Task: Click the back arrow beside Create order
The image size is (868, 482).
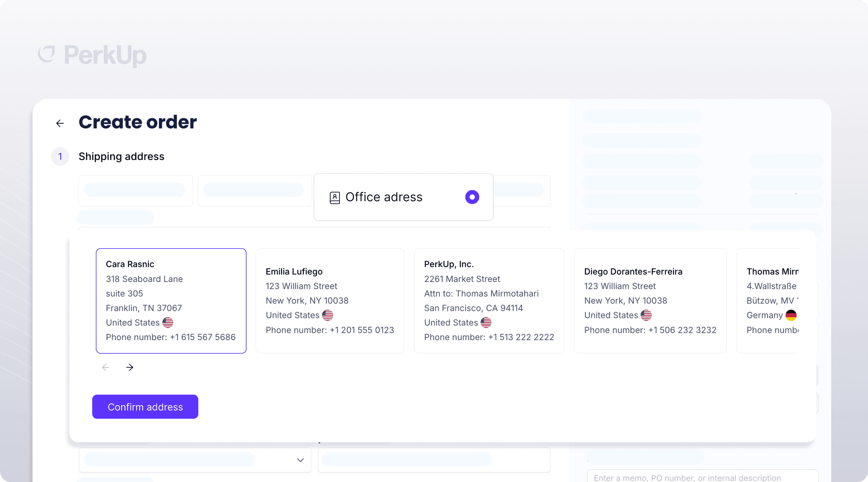Action: (x=60, y=123)
